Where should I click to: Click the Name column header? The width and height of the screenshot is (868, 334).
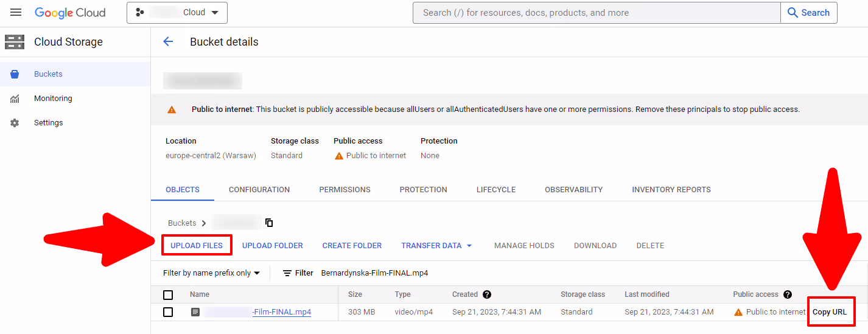[200, 294]
